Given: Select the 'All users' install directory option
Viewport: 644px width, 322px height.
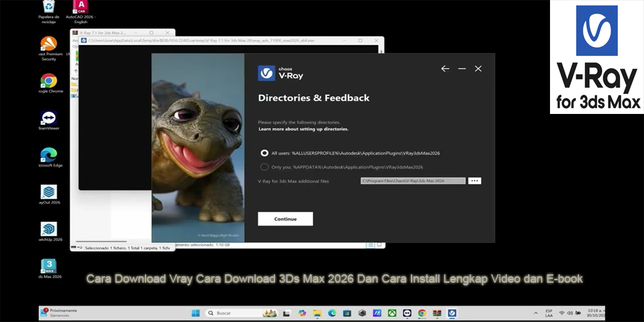Looking at the screenshot, I should click(265, 153).
